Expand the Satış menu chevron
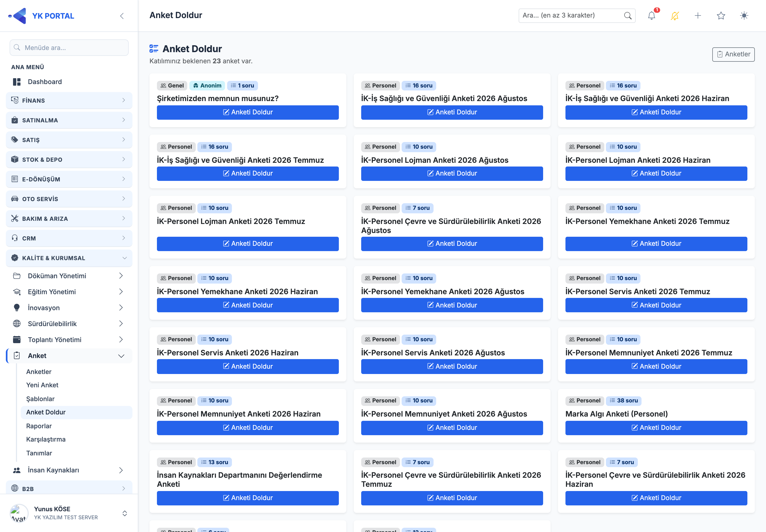The width and height of the screenshot is (766, 532). [x=124, y=139]
